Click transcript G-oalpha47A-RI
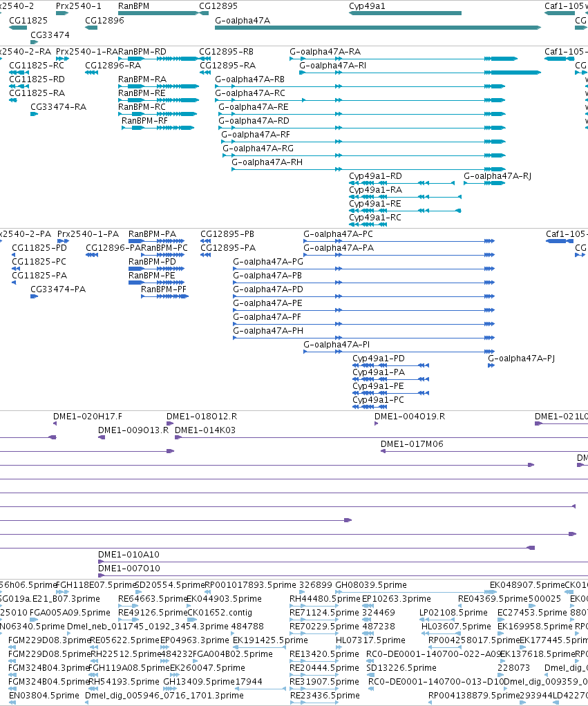The image size is (588, 706). [333, 66]
